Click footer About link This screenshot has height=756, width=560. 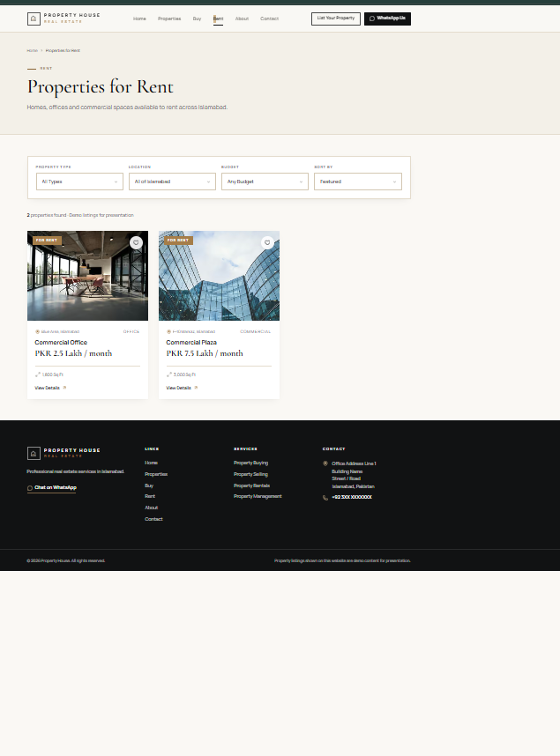coord(152,508)
